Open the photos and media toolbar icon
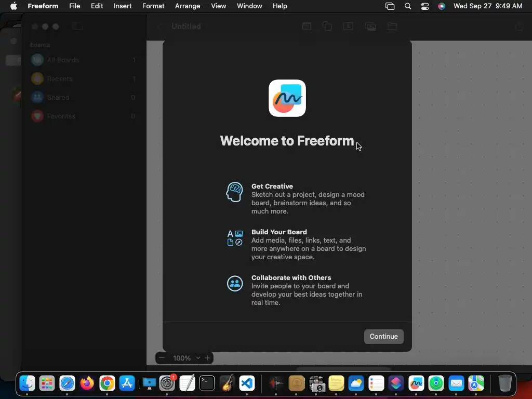The image size is (532, 399). (x=370, y=26)
